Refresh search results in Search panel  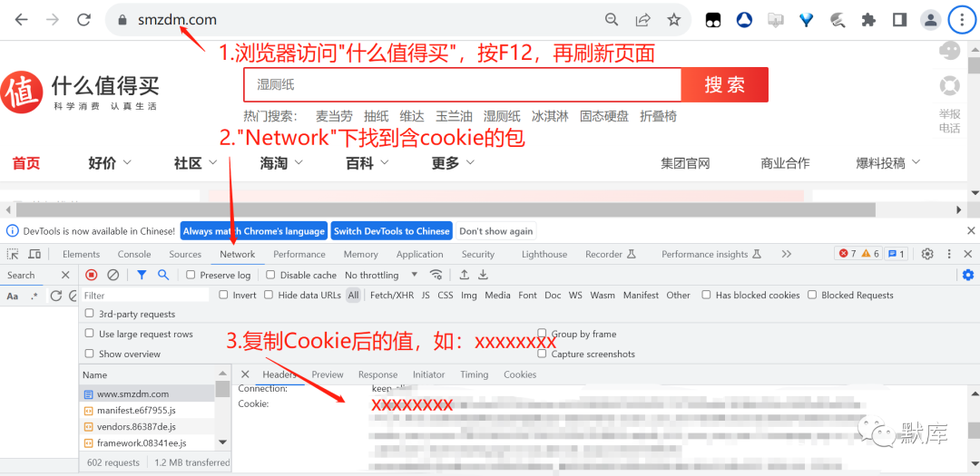pyautogui.click(x=56, y=296)
